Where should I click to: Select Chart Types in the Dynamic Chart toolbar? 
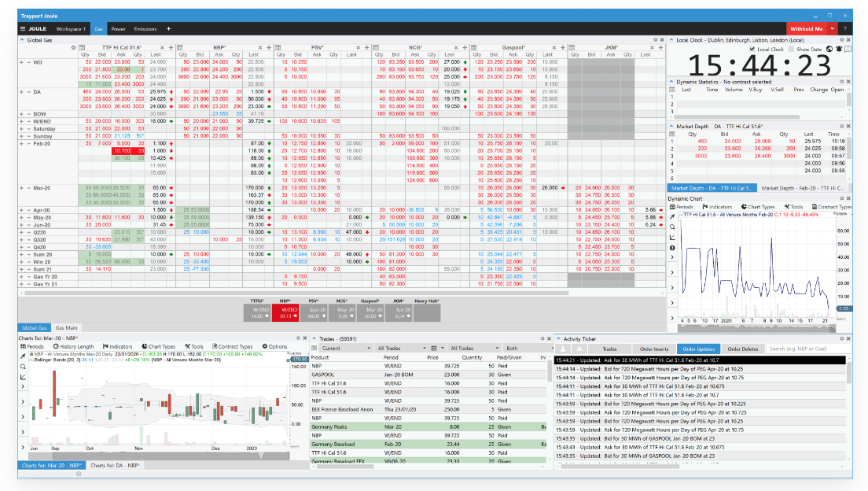(759, 206)
